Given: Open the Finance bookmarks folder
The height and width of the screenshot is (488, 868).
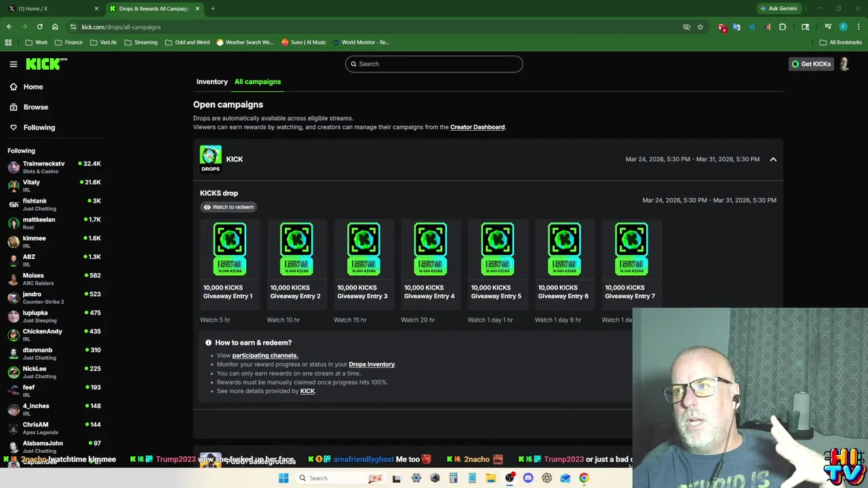Looking at the screenshot, I should [x=68, y=42].
